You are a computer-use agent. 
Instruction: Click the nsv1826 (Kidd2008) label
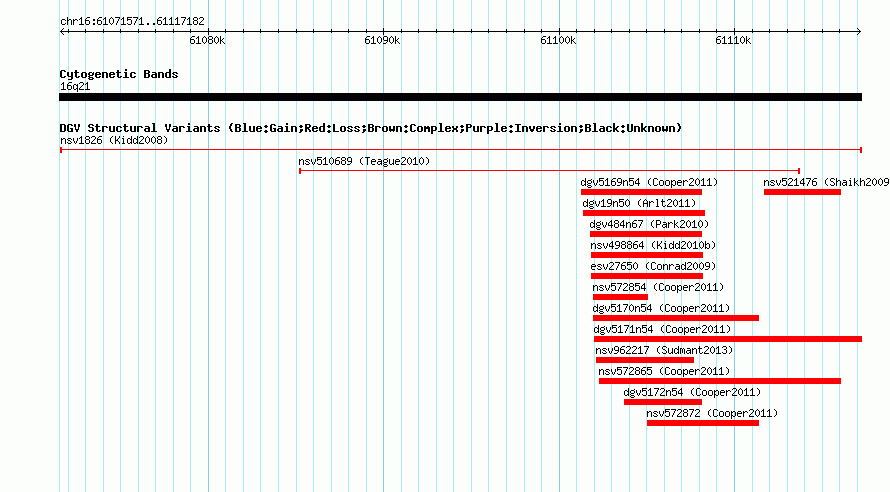[x=114, y=141]
